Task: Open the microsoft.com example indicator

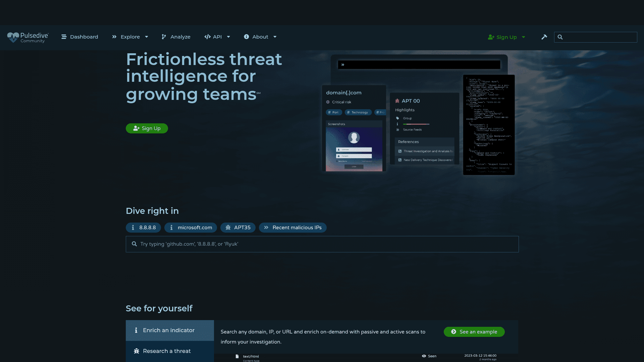Action: [191, 228]
